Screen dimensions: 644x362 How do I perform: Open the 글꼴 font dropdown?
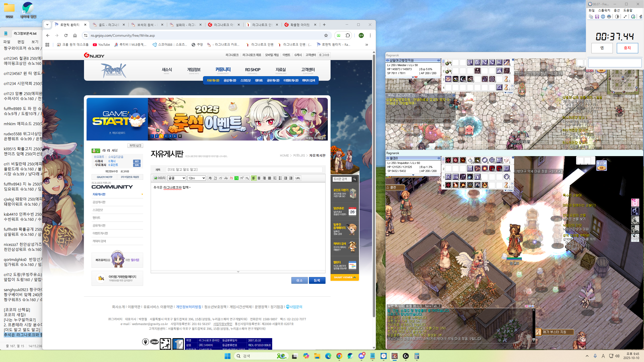177,178
